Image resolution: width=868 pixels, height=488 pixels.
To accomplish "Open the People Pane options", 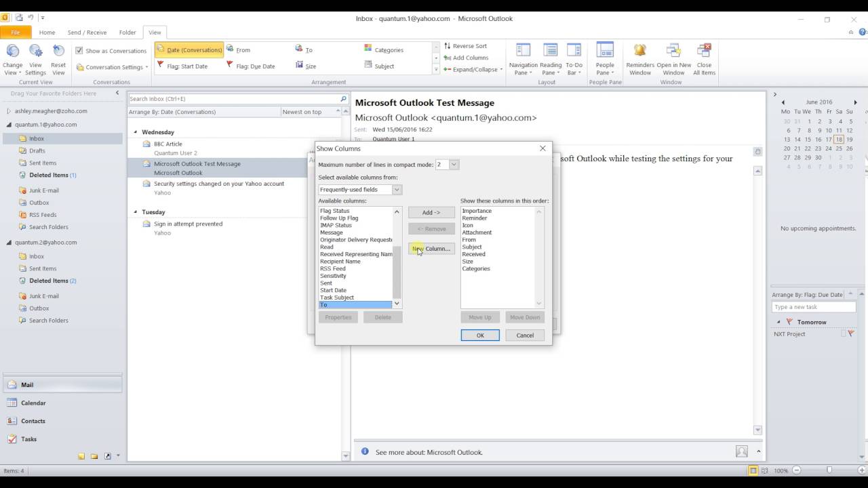I will point(604,60).
